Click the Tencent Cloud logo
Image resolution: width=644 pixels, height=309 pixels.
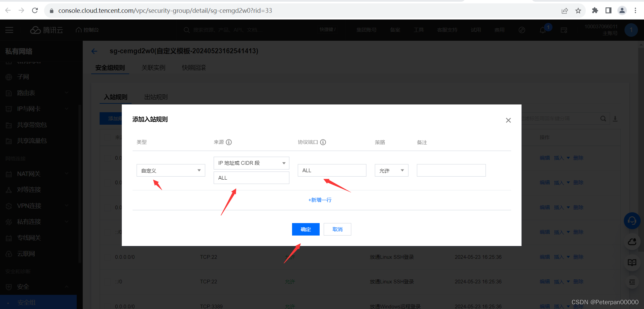coord(46,30)
